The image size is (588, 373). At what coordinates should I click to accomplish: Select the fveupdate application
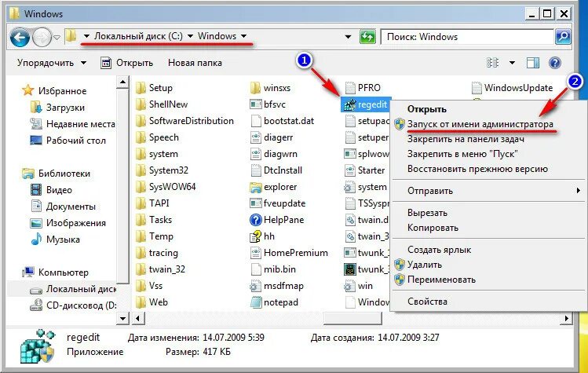click(x=277, y=203)
